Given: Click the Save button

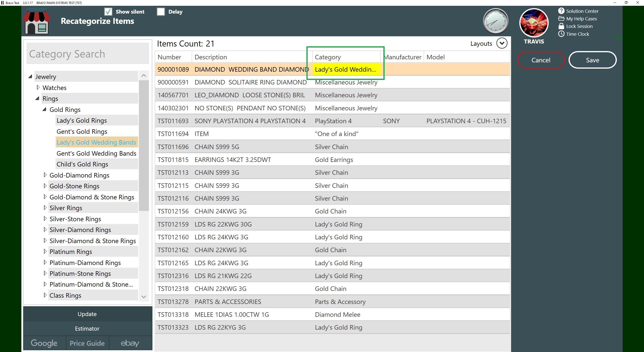Looking at the screenshot, I should tap(592, 60).
